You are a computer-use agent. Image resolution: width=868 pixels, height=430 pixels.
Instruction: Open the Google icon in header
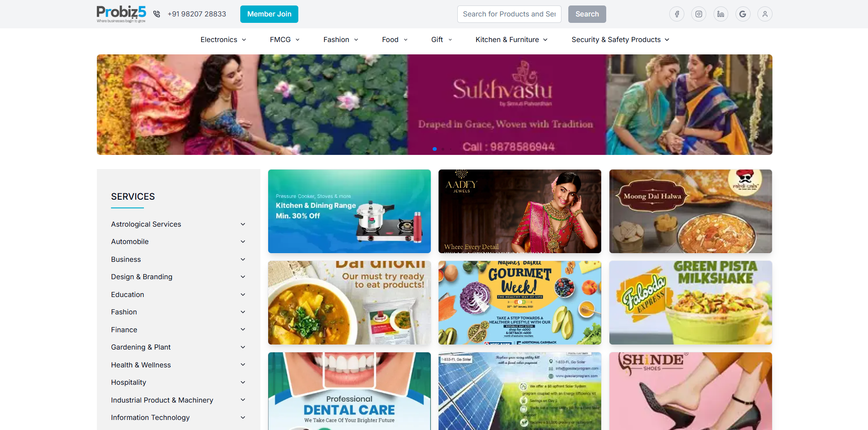click(743, 14)
